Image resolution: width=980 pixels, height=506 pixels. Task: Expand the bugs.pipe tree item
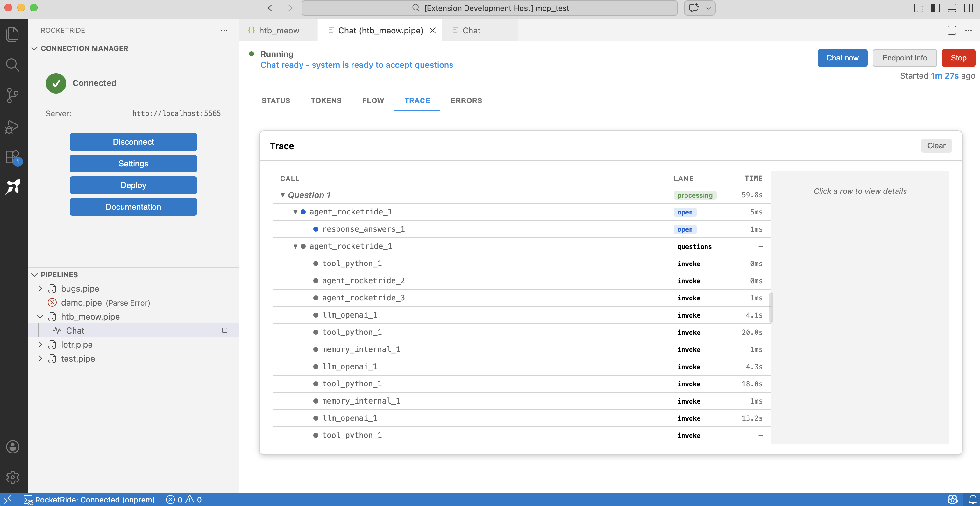pyautogui.click(x=41, y=289)
